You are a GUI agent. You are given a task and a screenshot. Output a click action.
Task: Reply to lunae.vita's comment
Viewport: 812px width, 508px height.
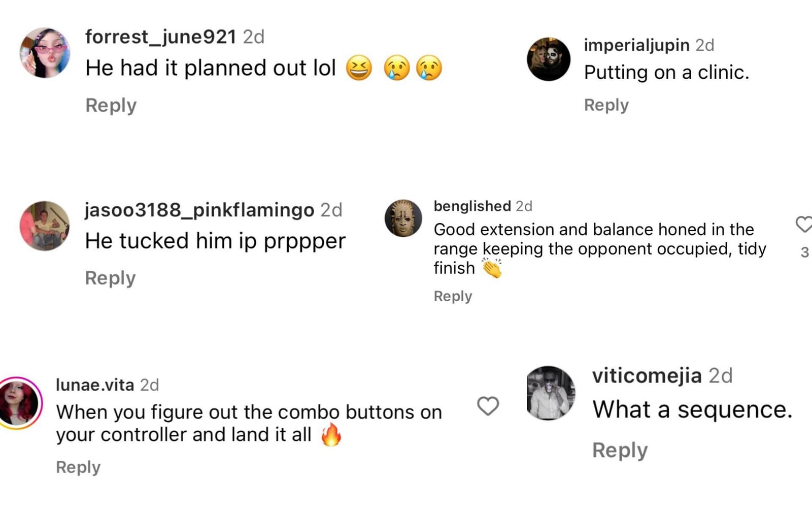pyautogui.click(x=78, y=467)
